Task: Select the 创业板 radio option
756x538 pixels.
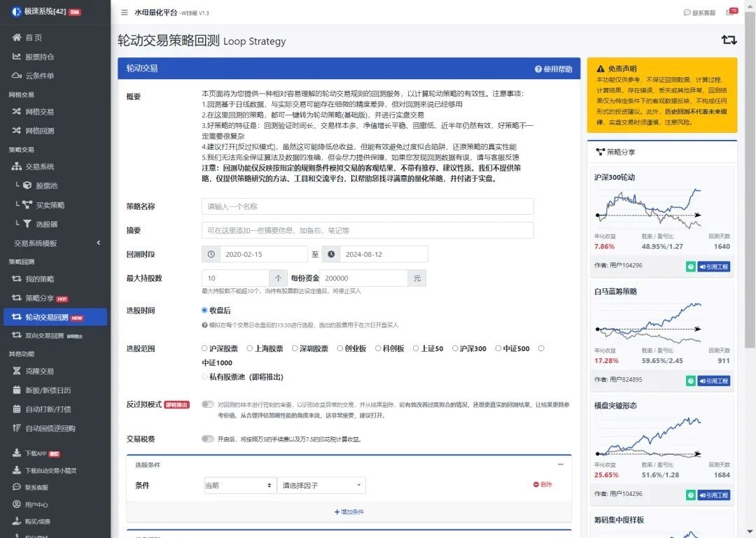Action: pyautogui.click(x=340, y=348)
